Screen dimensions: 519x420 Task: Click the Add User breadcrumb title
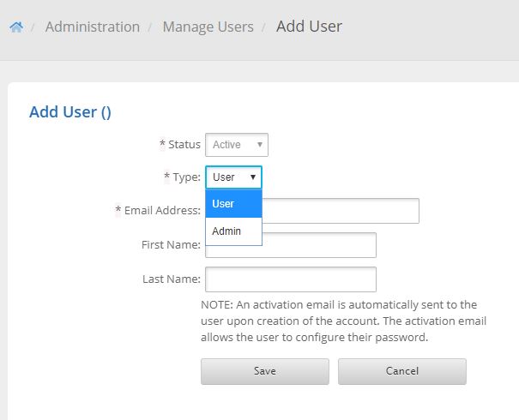(x=309, y=27)
